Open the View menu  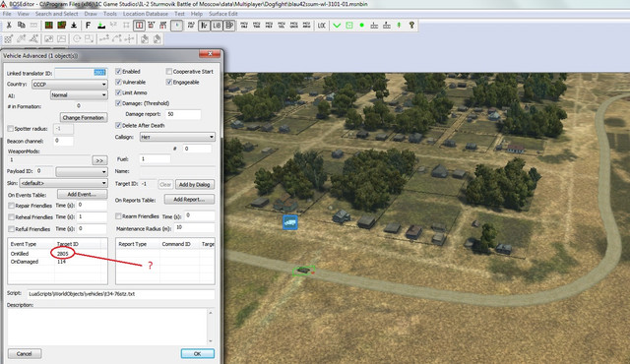click(x=24, y=14)
